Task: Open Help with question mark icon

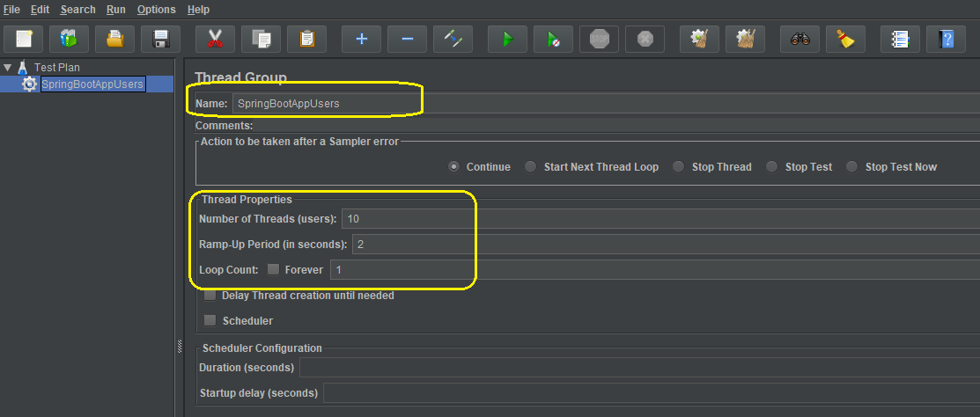Action: (946, 40)
